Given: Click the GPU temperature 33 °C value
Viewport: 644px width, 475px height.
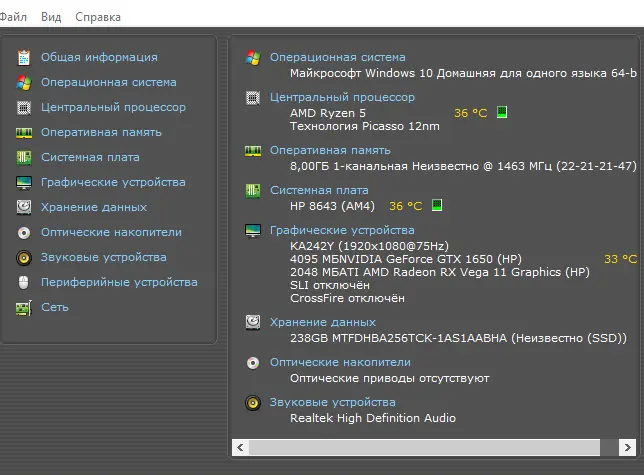Looking at the screenshot, I should (x=620, y=259).
